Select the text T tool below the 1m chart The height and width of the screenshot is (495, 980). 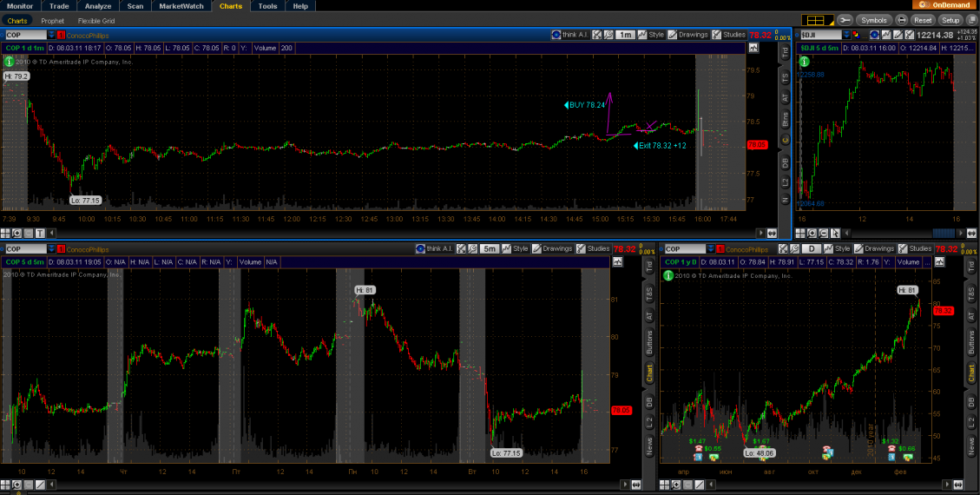(x=40, y=233)
